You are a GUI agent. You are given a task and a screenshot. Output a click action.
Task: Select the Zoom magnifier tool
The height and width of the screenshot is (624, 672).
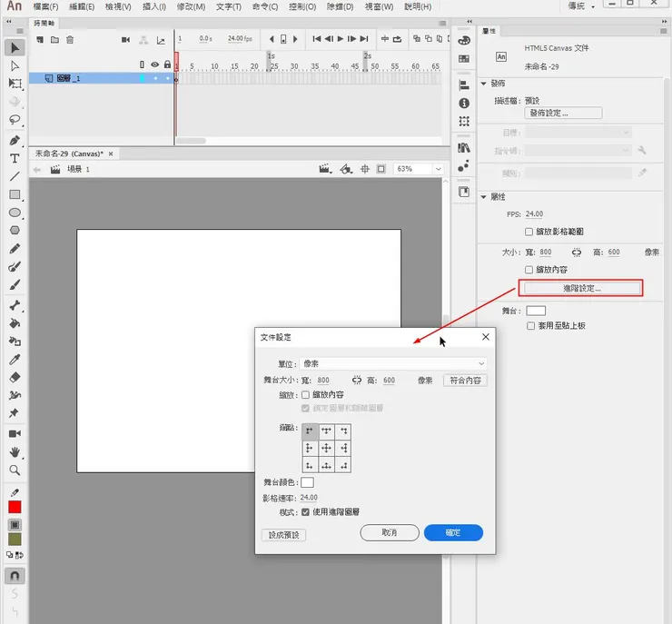(x=15, y=470)
